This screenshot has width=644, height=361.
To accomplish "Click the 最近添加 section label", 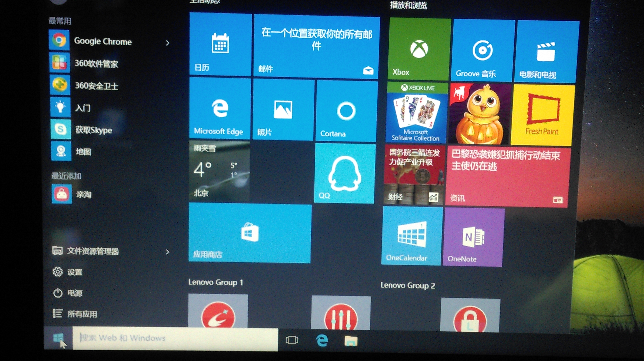I will (x=66, y=176).
